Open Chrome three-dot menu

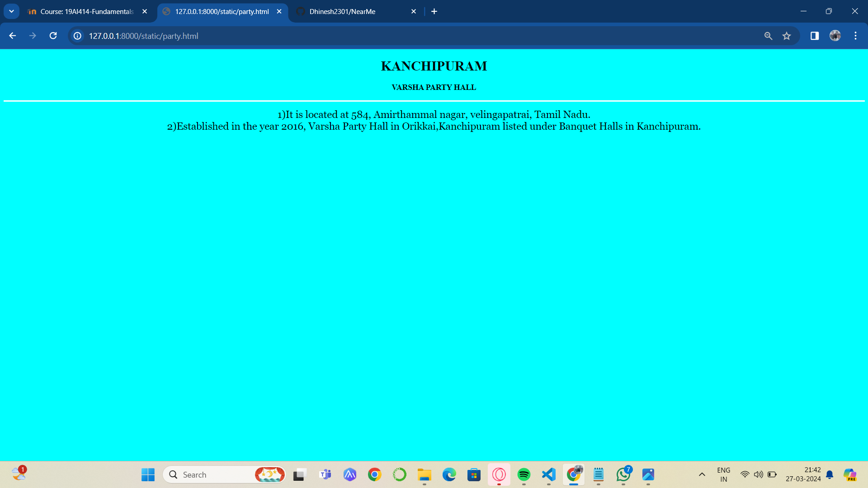click(855, 36)
